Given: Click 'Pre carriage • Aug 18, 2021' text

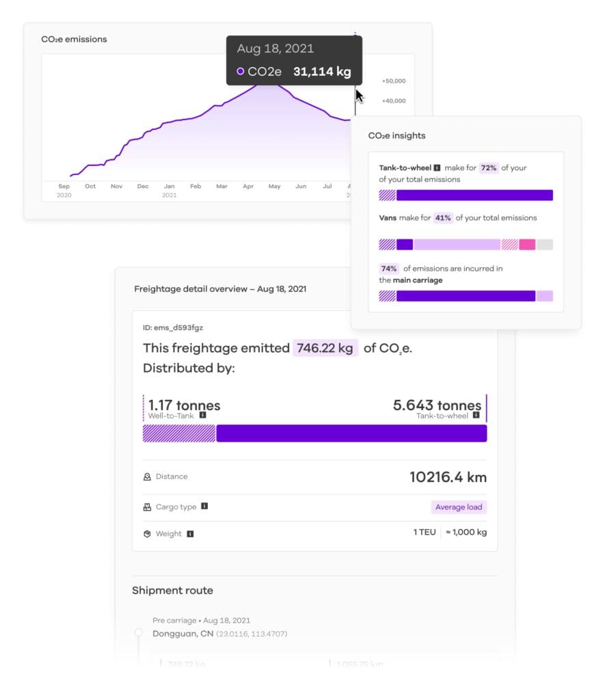Looking at the screenshot, I should [202, 621].
